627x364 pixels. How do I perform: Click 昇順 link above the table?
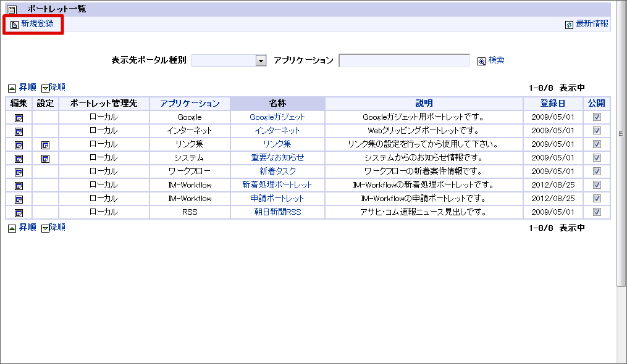click(28, 88)
